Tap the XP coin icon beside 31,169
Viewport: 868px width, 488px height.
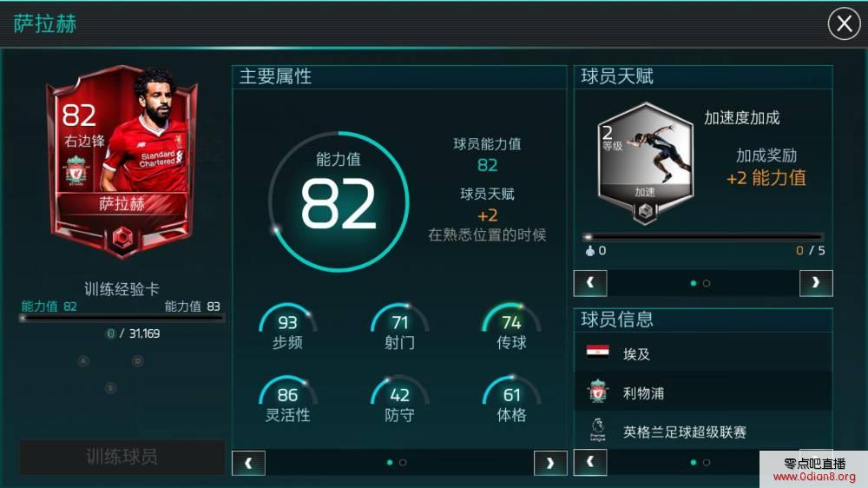coord(110,333)
